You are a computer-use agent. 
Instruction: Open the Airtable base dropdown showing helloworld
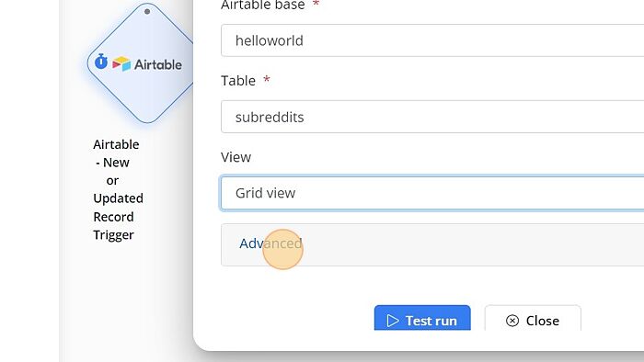tap(432, 40)
